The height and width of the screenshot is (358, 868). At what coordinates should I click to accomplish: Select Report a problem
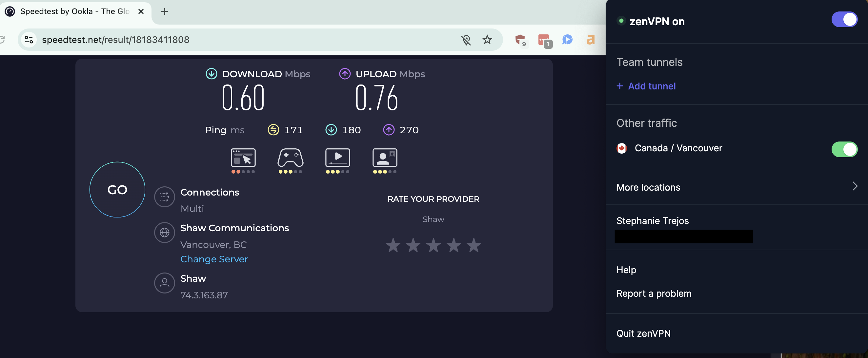(x=654, y=293)
